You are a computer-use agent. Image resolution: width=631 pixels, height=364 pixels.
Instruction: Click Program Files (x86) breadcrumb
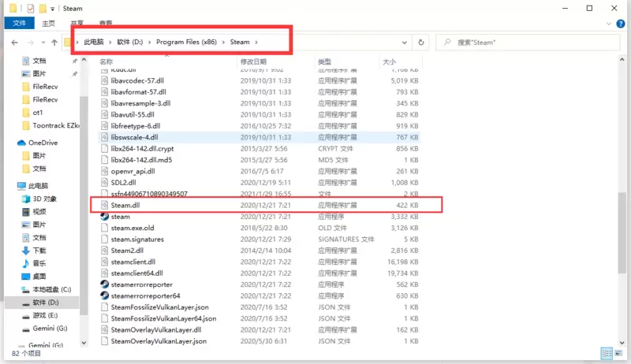pyautogui.click(x=186, y=42)
